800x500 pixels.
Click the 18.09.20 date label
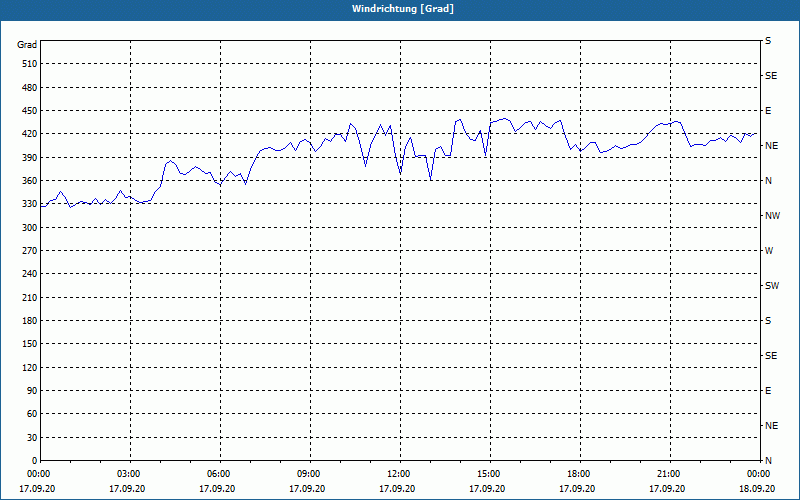coord(757,489)
